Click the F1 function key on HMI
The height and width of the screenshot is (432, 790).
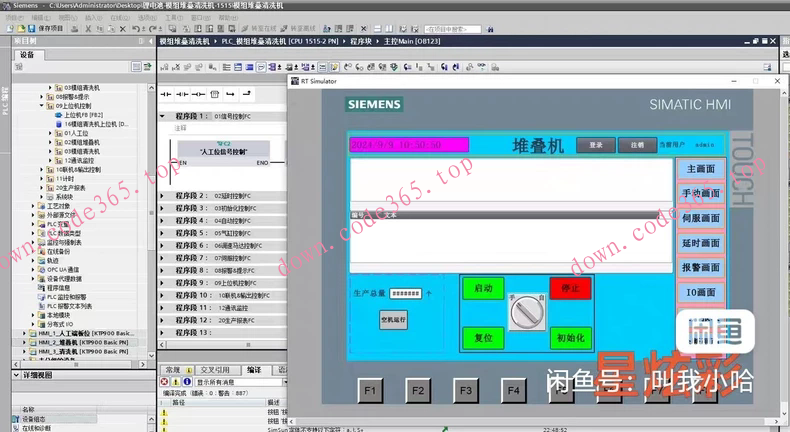(370, 390)
